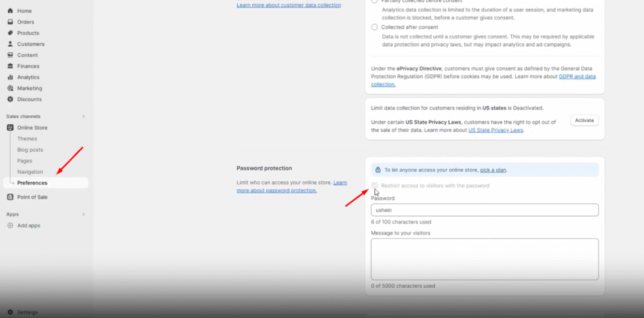Image resolution: width=644 pixels, height=318 pixels.
Task: Toggle Restrict access to visitors checkbox
Action: 374,186
